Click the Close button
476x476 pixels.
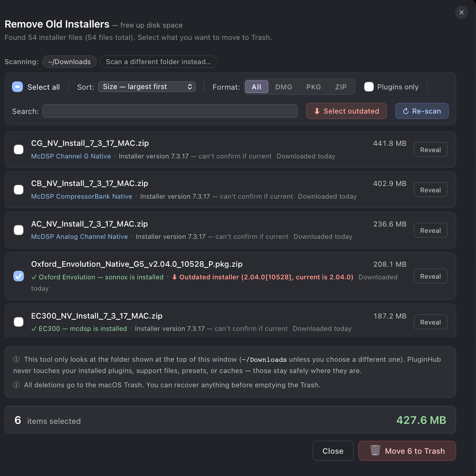click(x=333, y=451)
